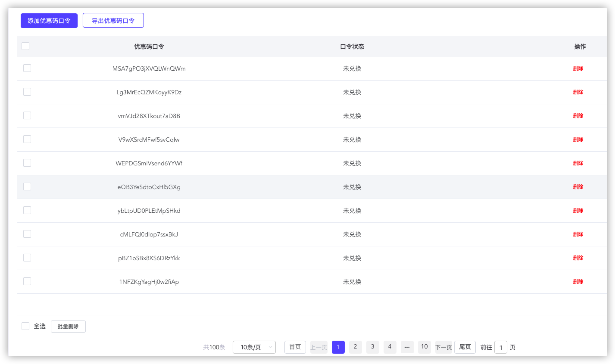Open the 10条/页 page size dropdown
The image size is (615, 364).
point(254,347)
